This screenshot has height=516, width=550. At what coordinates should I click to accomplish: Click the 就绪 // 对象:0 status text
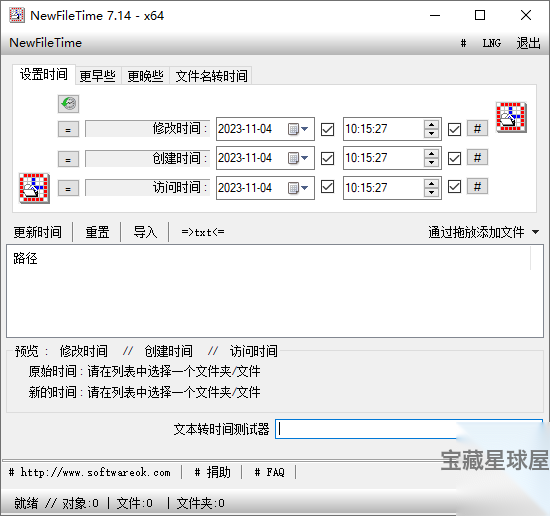click(56, 503)
